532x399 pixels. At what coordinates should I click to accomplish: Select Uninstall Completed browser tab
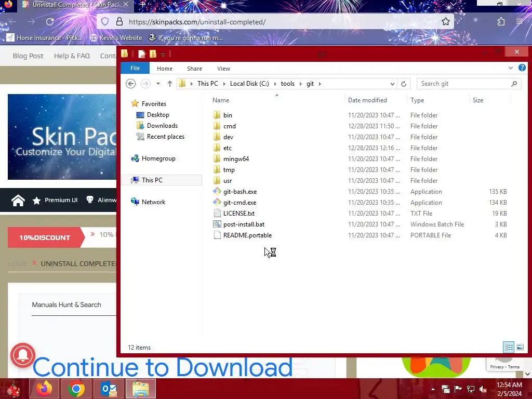coord(75,5)
